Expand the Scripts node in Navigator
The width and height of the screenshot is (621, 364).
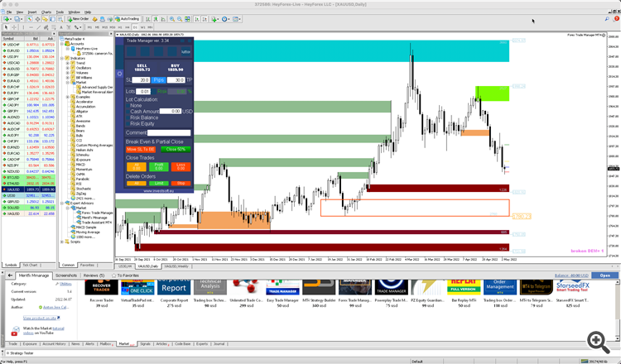[x=62, y=242]
